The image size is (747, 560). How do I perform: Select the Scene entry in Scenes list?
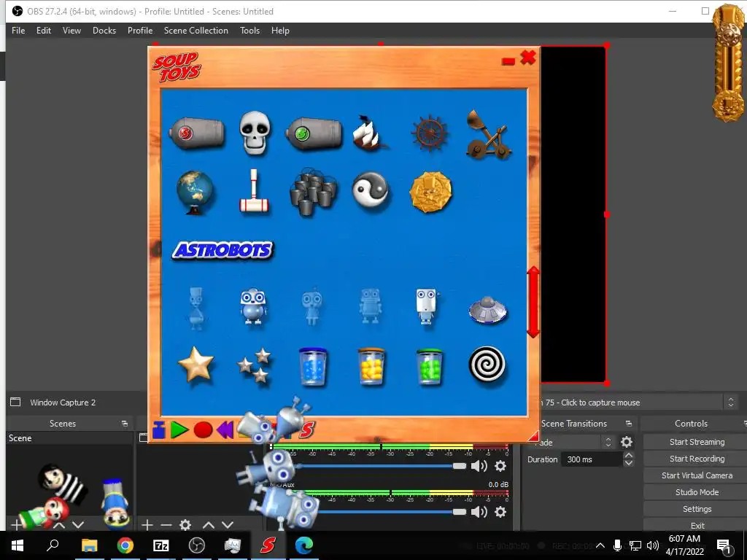click(x=69, y=438)
